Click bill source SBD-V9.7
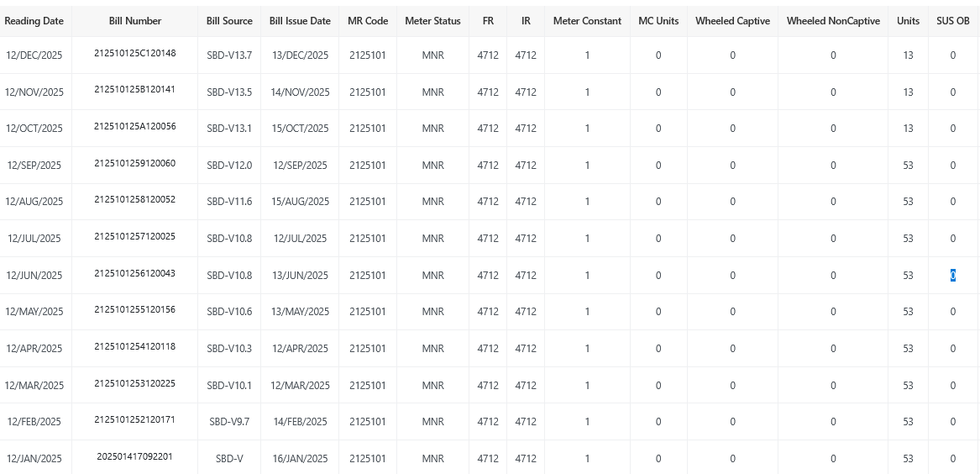The width and height of the screenshot is (980, 474). [229, 422]
